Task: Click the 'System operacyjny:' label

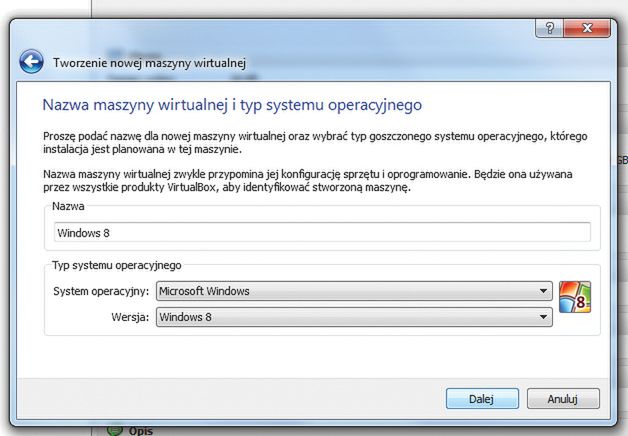Action: coord(101,291)
